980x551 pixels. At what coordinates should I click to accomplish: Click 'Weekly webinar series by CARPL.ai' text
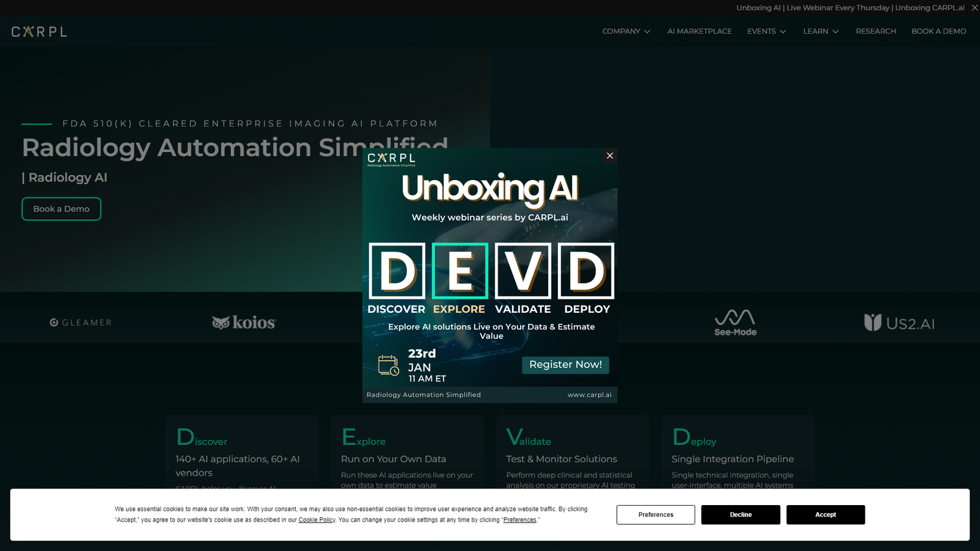coord(490,217)
